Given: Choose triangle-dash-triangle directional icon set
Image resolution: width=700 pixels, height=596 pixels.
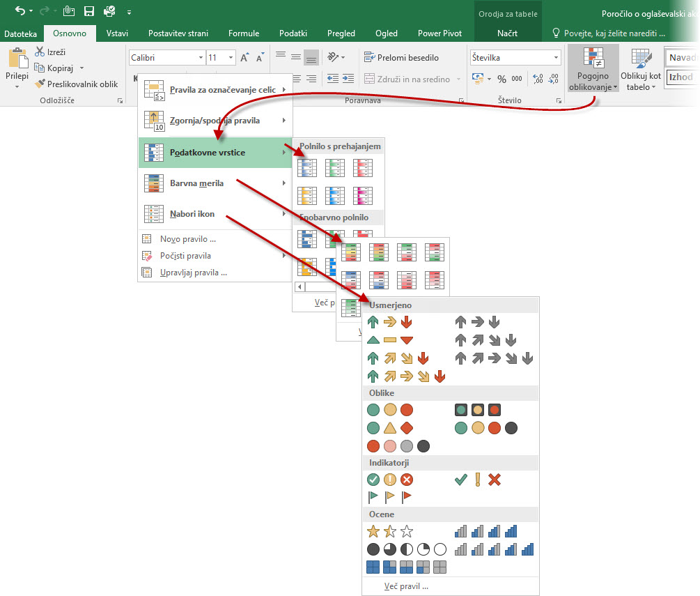Looking at the screenshot, I should [390, 340].
